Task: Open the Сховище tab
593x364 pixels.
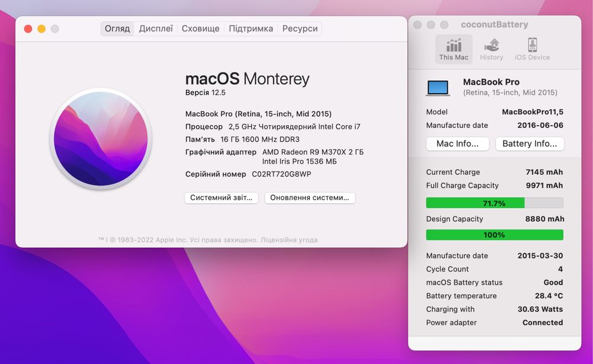Action: pos(200,28)
